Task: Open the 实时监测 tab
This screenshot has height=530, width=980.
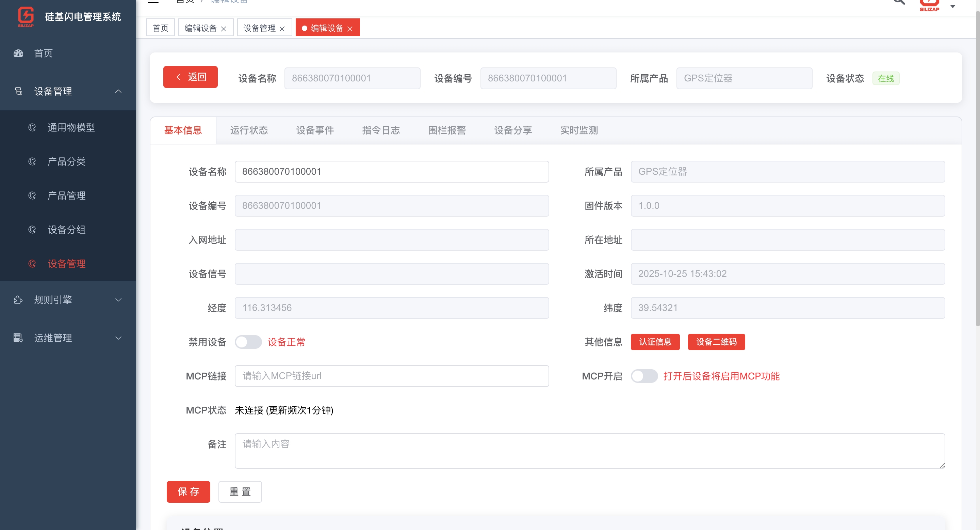Action: (578, 130)
